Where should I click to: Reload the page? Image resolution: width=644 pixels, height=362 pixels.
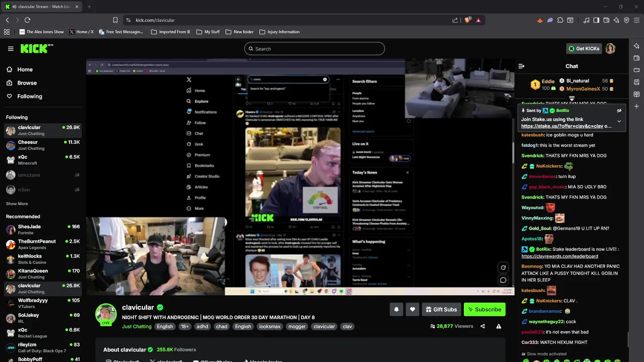point(27,20)
